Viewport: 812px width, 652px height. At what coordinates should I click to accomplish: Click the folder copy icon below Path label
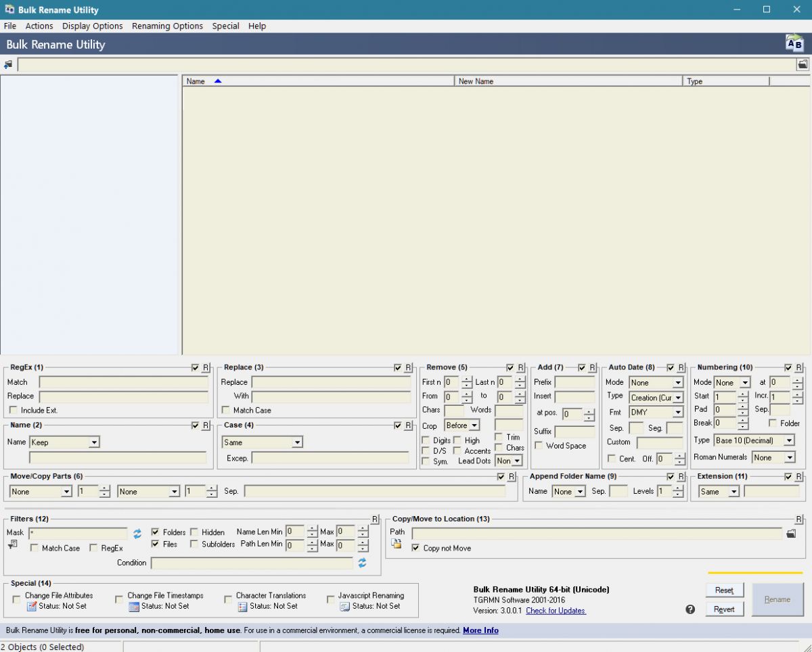pos(397,545)
